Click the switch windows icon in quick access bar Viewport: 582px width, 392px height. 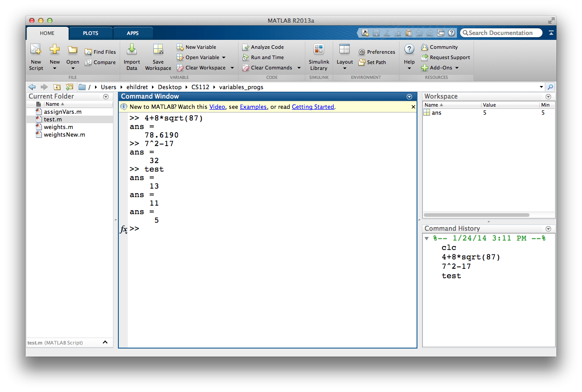tap(441, 33)
